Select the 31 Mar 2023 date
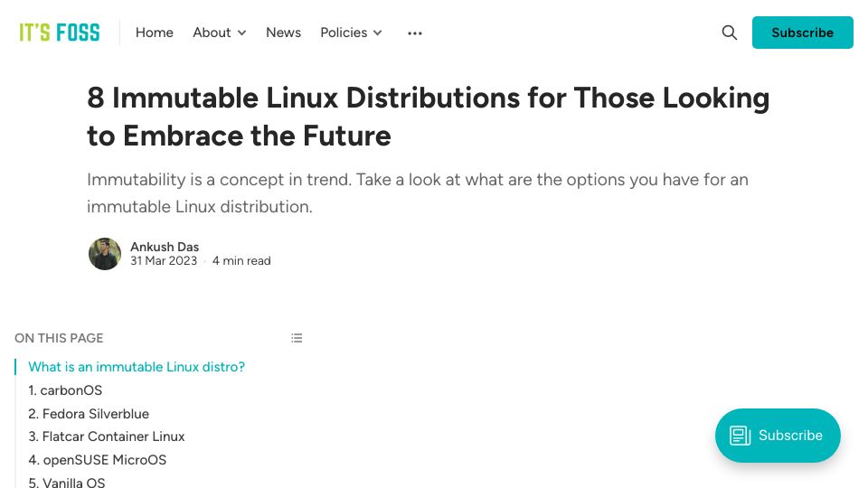The height and width of the screenshot is (488, 868). click(x=164, y=260)
